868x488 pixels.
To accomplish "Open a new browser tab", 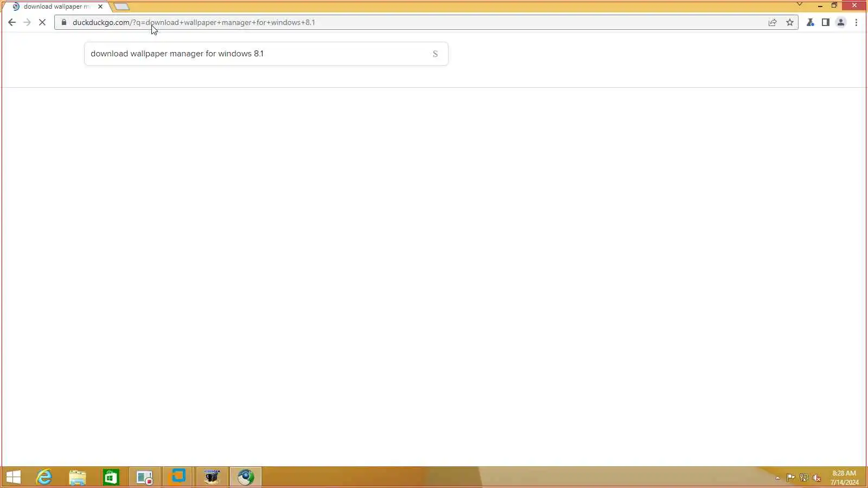I will coord(122,7).
